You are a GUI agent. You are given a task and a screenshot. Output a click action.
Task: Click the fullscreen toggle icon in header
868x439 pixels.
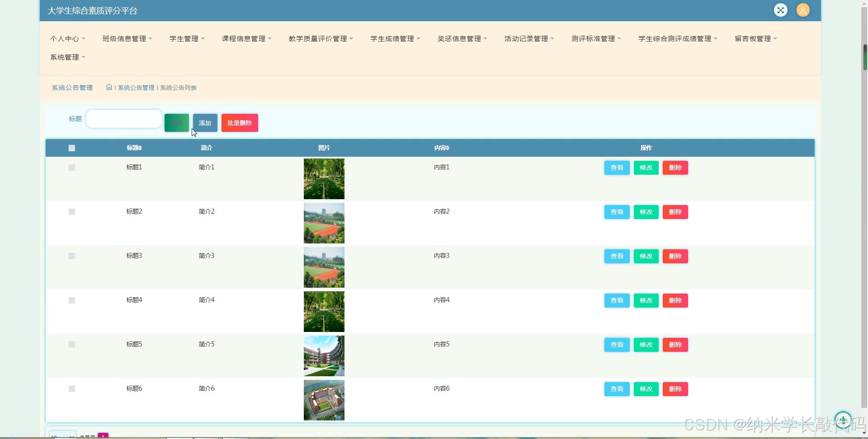pyautogui.click(x=780, y=10)
